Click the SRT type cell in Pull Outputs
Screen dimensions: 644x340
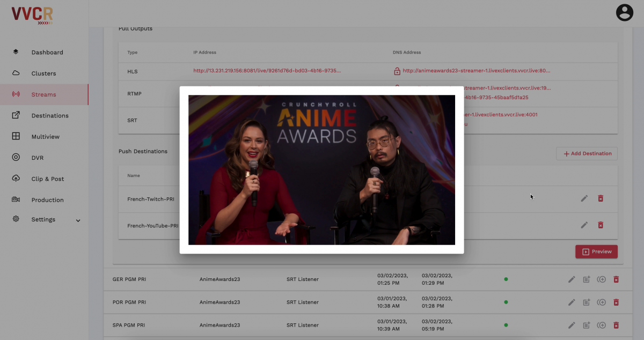pos(132,120)
